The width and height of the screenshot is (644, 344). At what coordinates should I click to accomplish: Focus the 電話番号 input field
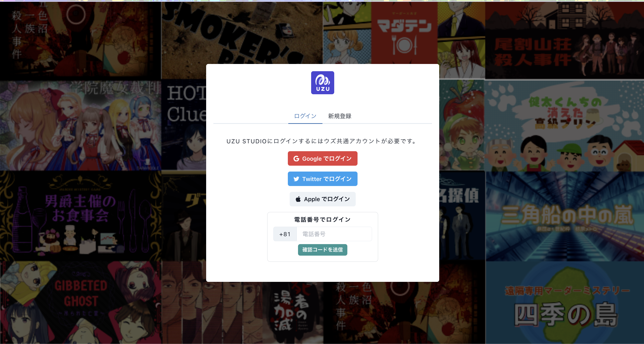click(334, 234)
